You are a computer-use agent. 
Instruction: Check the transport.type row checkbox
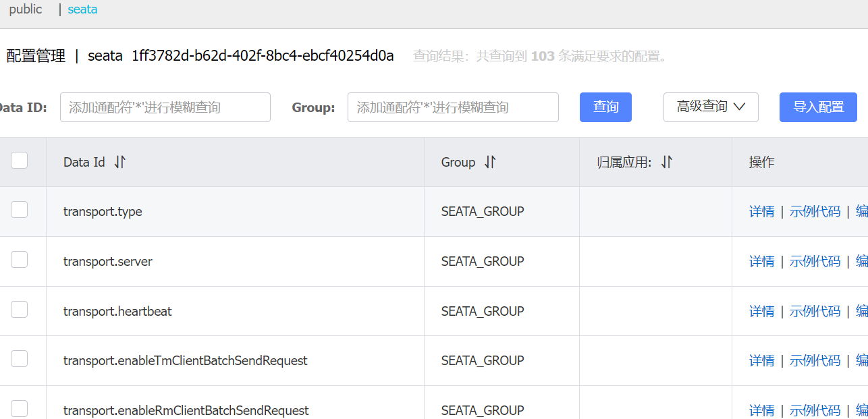(x=20, y=210)
